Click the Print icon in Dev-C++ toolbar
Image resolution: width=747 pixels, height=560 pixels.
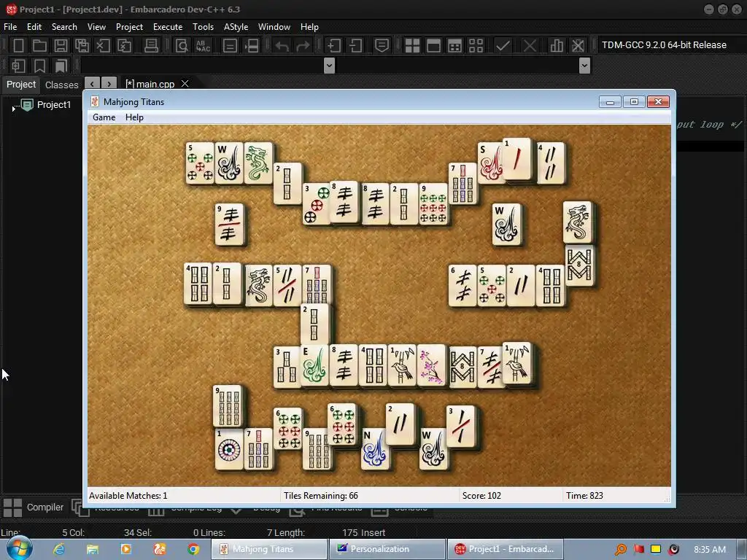point(151,46)
